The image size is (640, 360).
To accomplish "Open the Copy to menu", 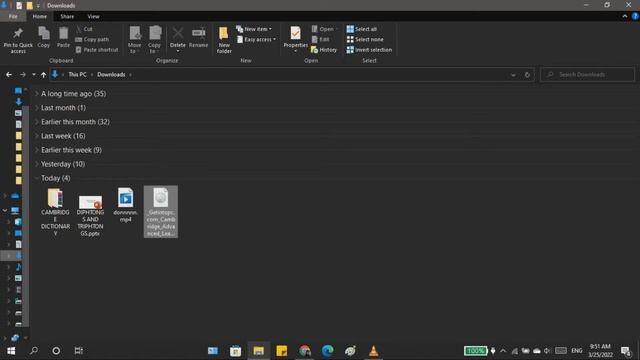I will (x=154, y=40).
